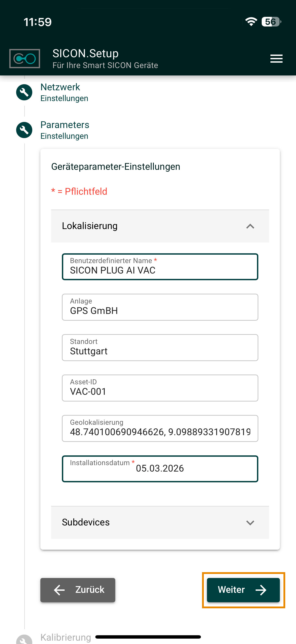Click the Kalibrierung step icon

click(24, 640)
